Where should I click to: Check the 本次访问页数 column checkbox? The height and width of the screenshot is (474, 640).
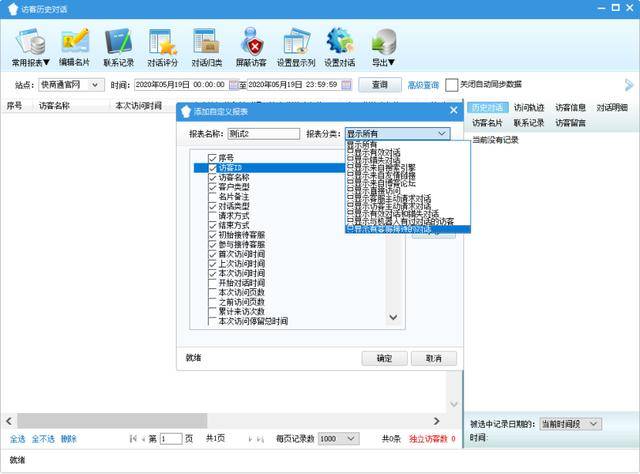pos(212,293)
